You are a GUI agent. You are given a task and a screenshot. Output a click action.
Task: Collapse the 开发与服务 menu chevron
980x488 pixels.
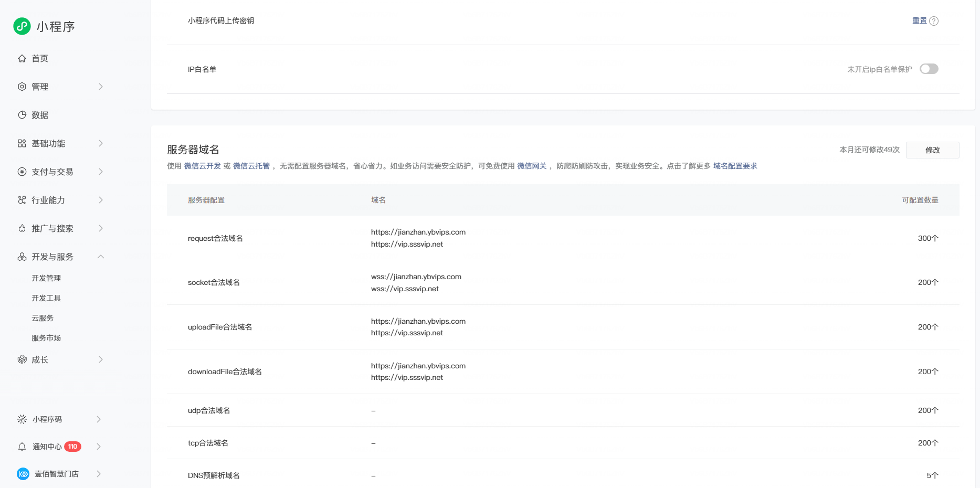pyautogui.click(x=101, y=257)
